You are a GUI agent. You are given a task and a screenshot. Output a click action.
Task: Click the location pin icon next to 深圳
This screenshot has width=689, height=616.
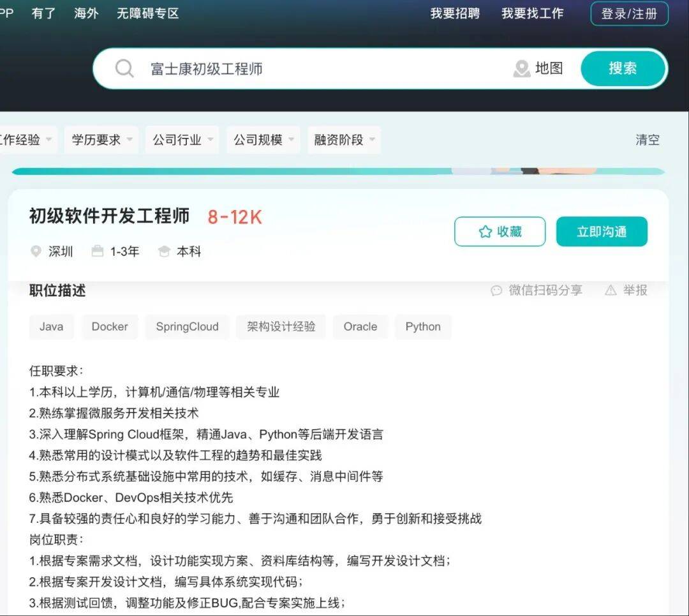pos(36,252)
